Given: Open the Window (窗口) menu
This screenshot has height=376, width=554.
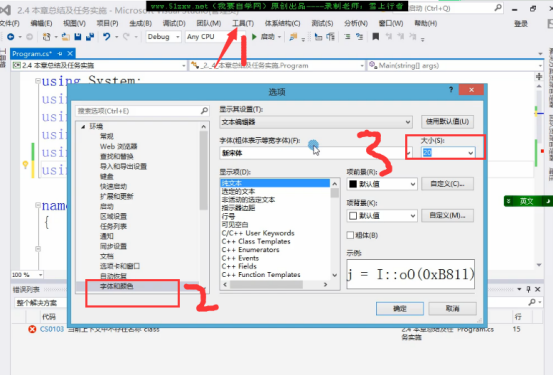Looking at the screenshot, I should 391,23.
